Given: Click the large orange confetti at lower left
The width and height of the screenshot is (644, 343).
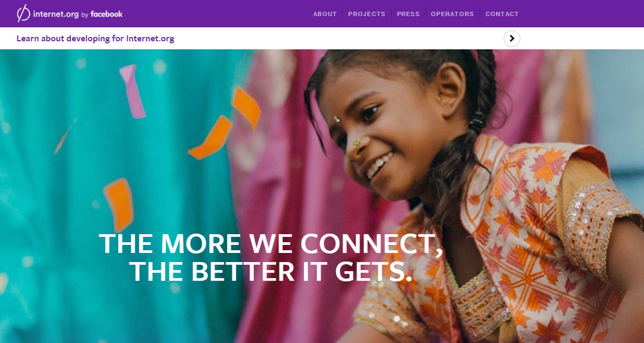Looking at the screenshot, I should coord(119,205).
